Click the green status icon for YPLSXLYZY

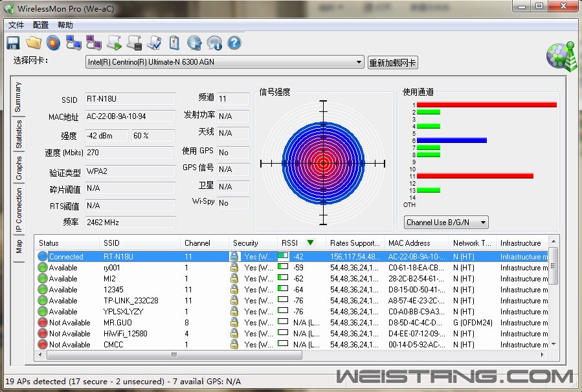pos(43,312)
